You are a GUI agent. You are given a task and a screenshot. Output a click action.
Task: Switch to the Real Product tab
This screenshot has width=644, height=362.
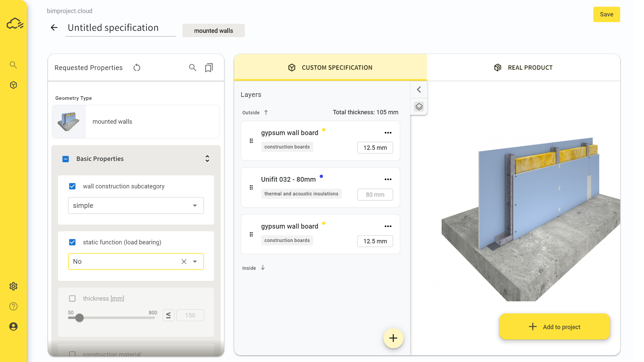(x=523, y=68)
